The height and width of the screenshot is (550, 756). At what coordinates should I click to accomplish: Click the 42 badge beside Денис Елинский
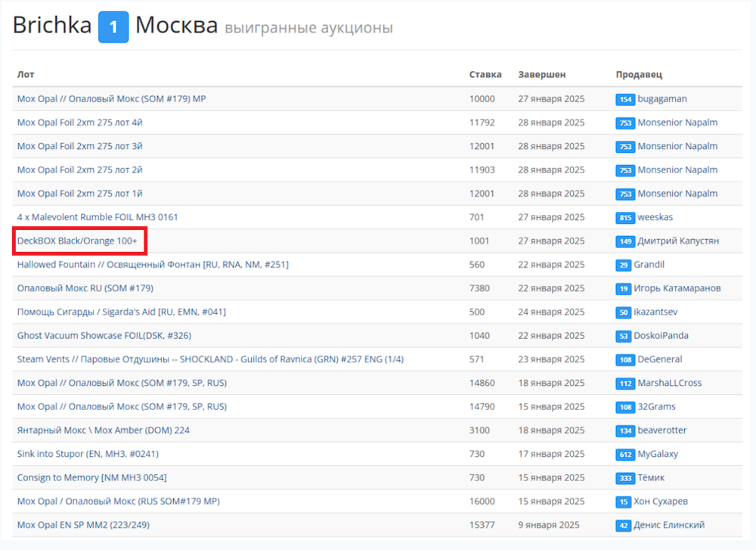[624, 525]
